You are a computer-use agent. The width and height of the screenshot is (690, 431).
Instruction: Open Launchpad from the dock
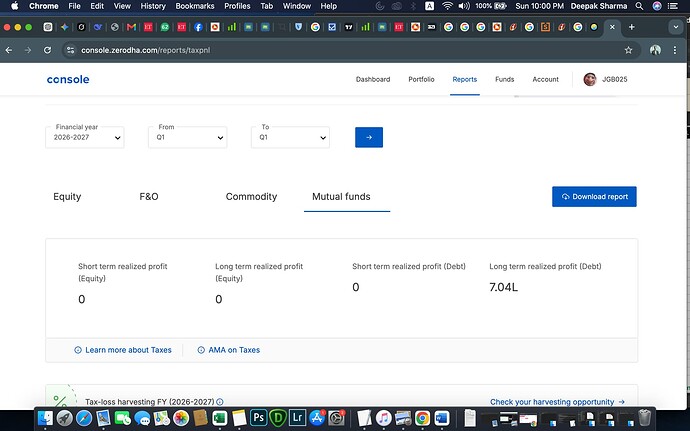(65, 418)
